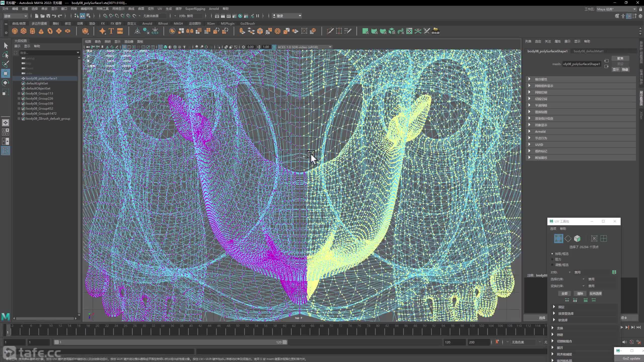Click the audio speaker icon near timeline

click(x=625, y=342)
